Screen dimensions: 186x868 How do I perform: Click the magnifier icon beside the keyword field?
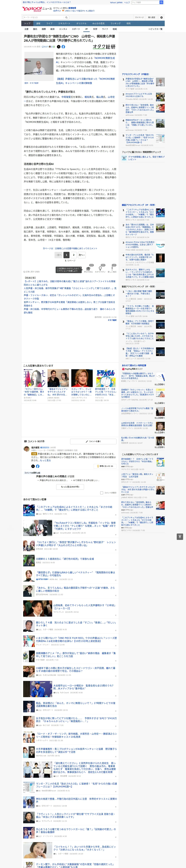point(66,18)
